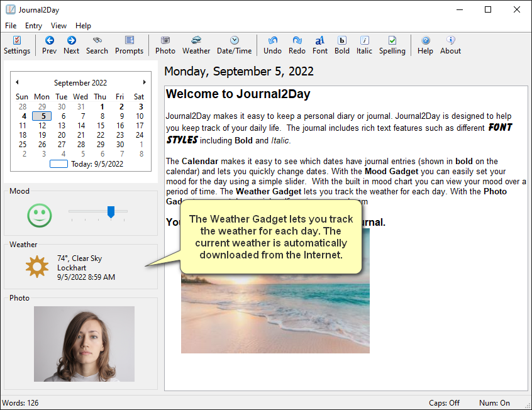The width and height of the screenshot is (532, 410).
Task: Undo the last edit
Action: 272,45
